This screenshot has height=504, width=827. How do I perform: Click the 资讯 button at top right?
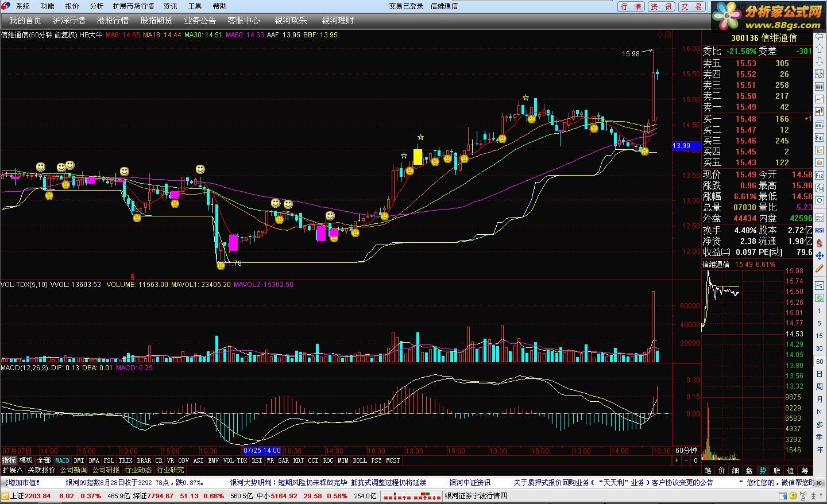662,7
